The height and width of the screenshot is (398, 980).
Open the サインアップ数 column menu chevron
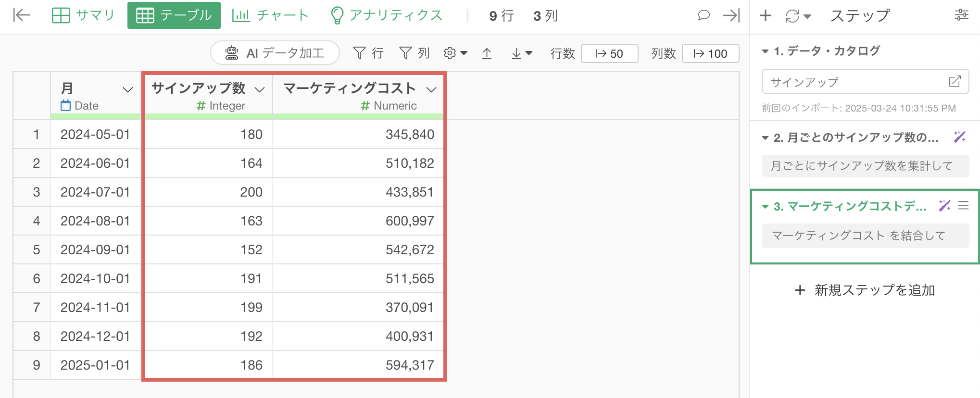click(x=260, y=89)
